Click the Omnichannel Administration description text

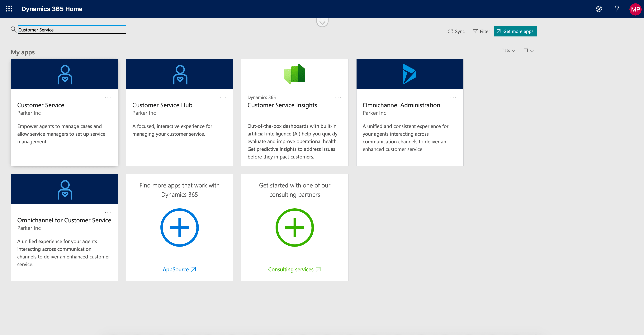405,138
